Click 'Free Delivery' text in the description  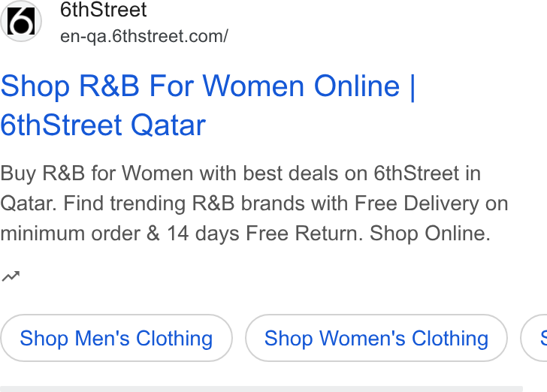(417, 204)
